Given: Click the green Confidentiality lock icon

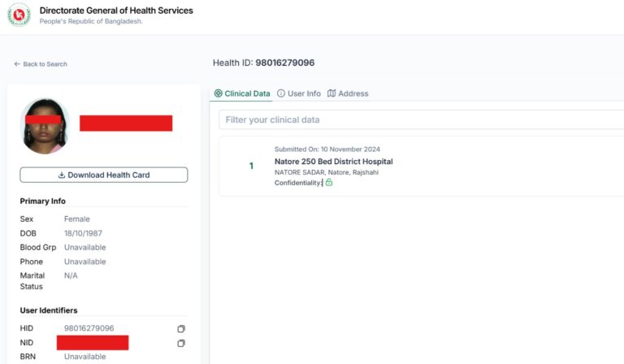Looking at the screenshot, I should (329, 183).
